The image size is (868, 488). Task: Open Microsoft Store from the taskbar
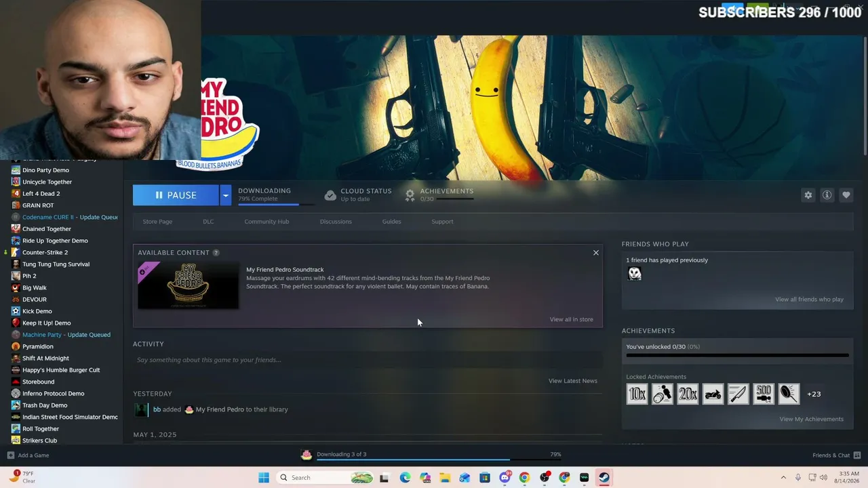[485, 478]
